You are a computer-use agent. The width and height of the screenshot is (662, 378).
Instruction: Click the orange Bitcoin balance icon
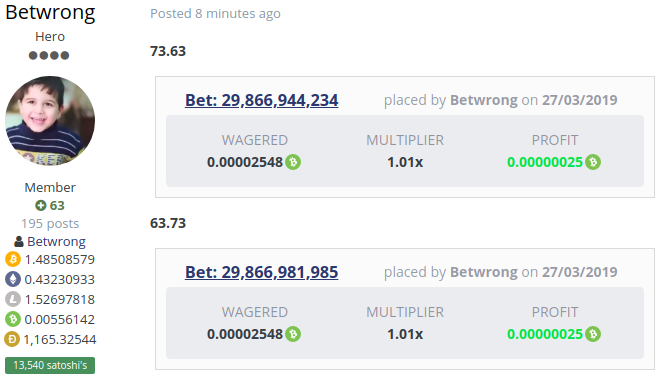(13, 259)
